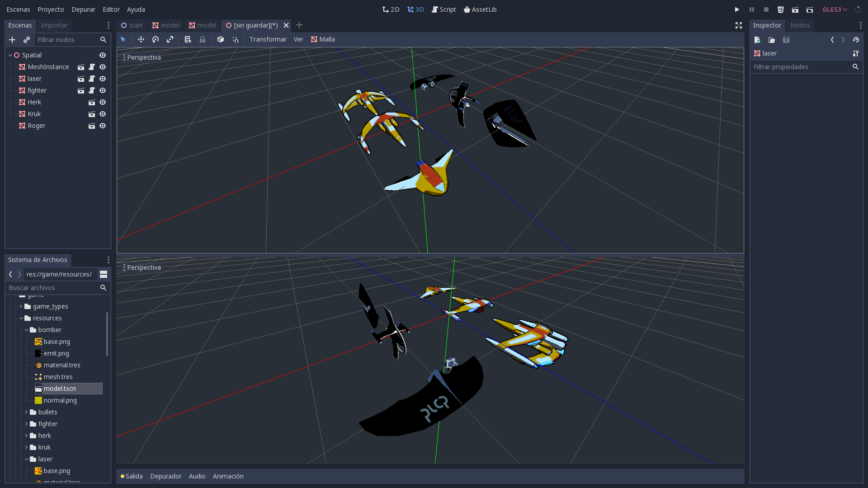Open the AssetLib

click(480, 9)
